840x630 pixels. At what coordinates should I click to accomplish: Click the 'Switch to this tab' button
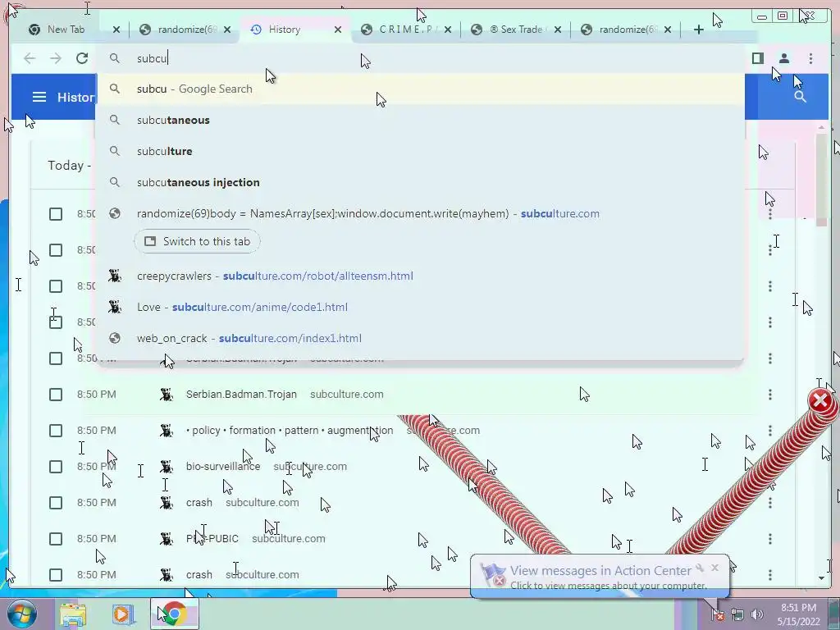pyautogui.click(x=197, y=242)
